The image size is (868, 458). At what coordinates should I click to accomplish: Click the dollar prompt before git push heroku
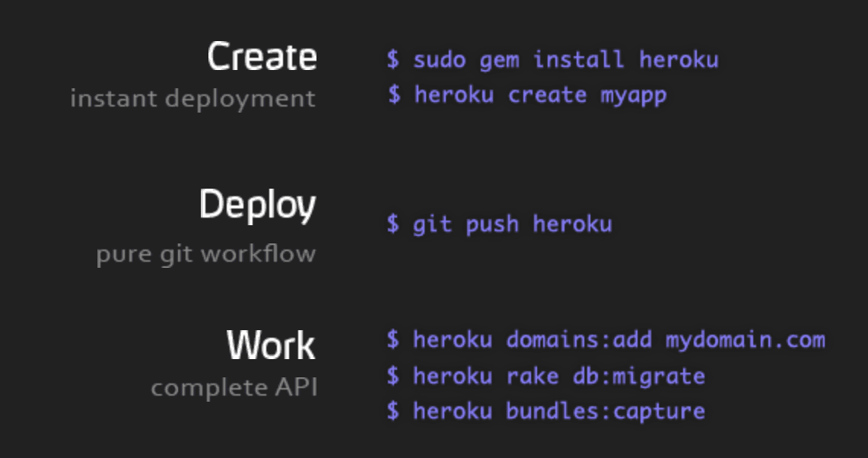point(393,224)
